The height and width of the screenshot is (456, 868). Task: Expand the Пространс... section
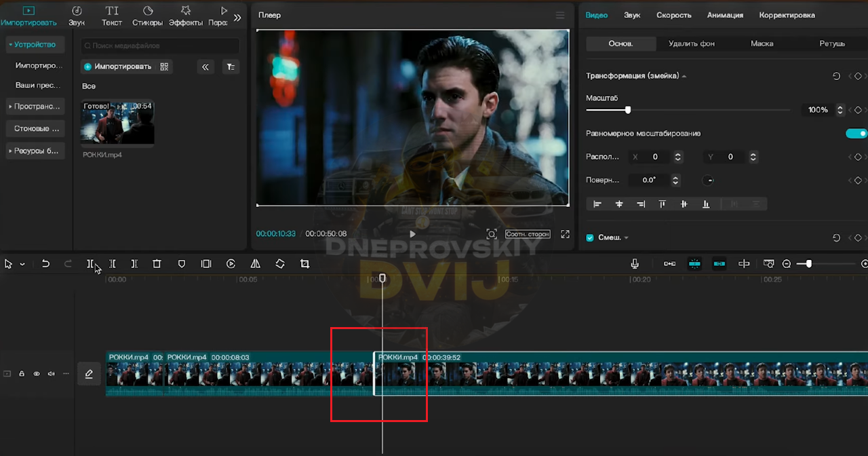coord(10,107)
